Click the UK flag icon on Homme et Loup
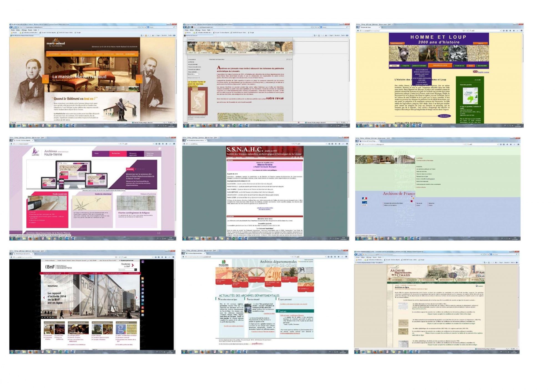This screenshot has width=555, height=392. 475,72
